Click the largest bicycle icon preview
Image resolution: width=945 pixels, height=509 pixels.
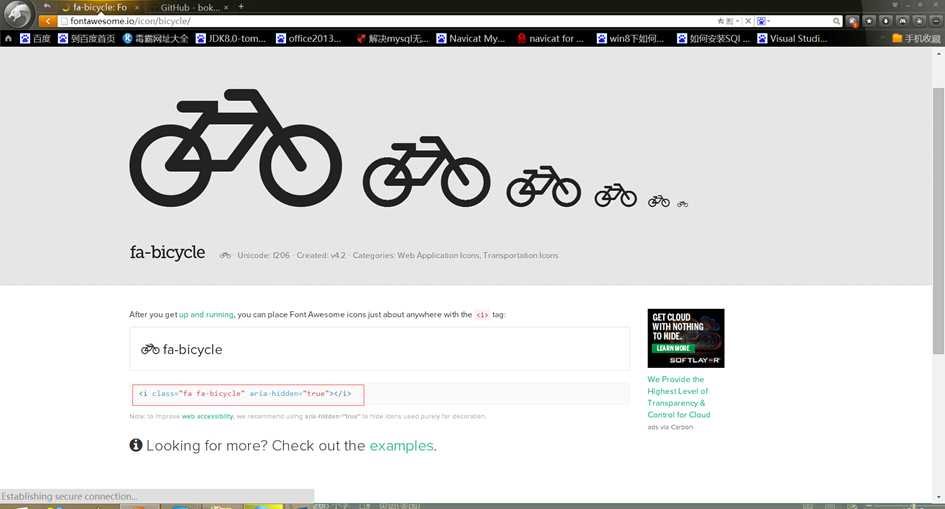[236, 148]
